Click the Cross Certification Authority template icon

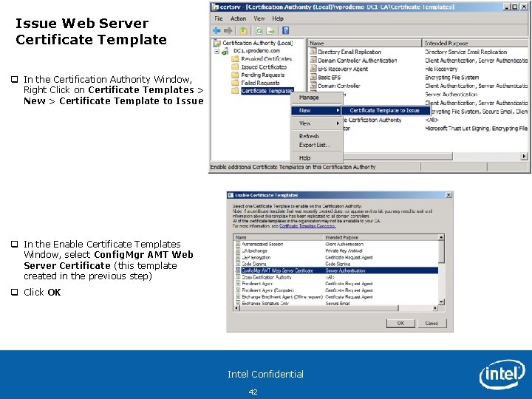[x=238, y=277]
